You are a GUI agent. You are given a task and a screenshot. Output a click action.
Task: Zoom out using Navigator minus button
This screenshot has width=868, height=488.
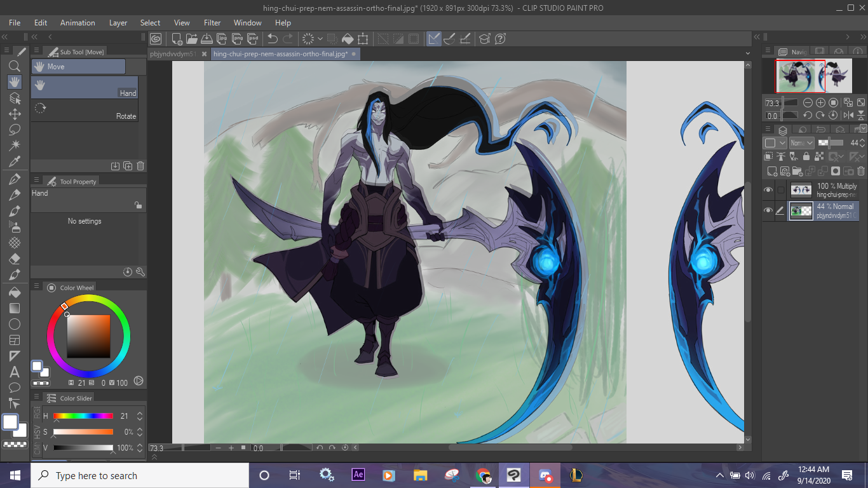tap(808, 102)
